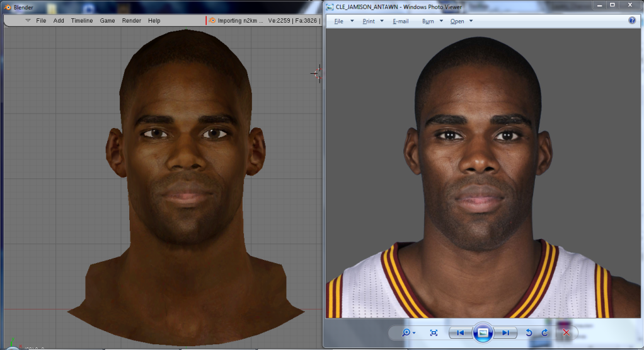Rotate photo counterclockwise
The width and height of the screenshot is (644, 350).
click(x=529, y=333)
